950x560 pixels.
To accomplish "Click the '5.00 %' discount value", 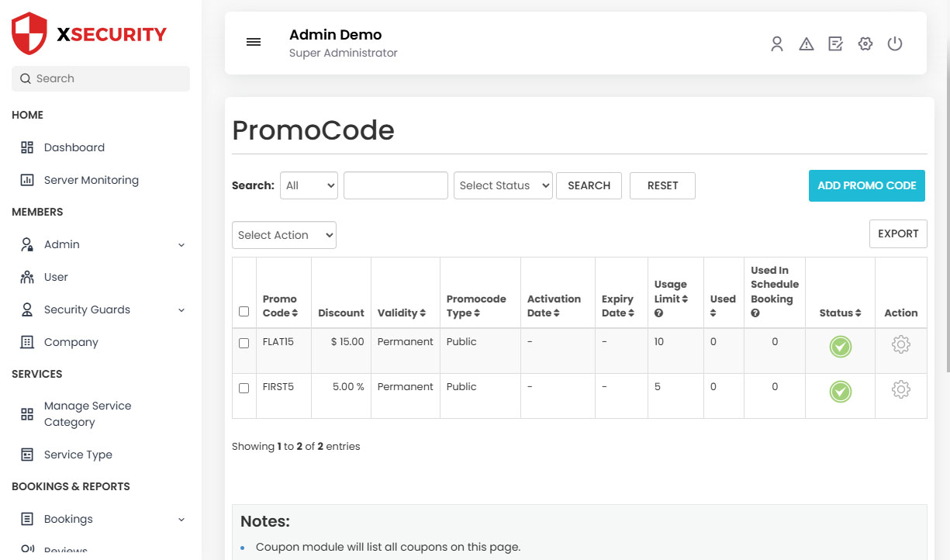I will point(348,387).
